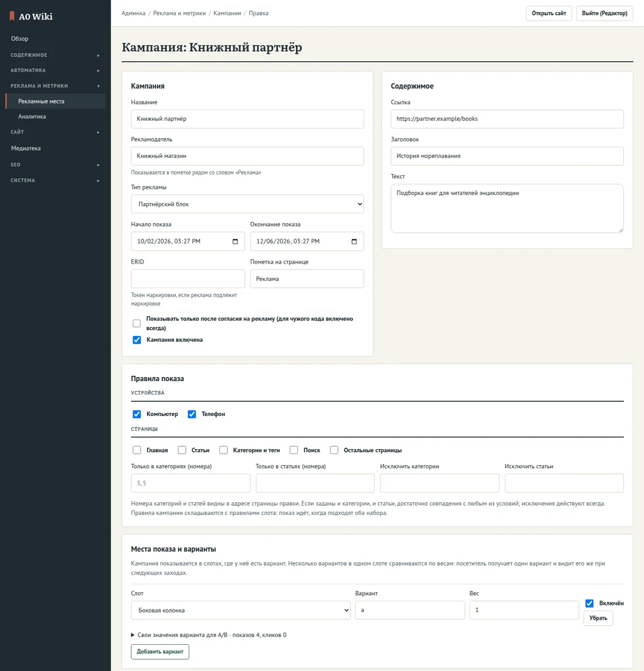Enable consent-only display checkbox
The width and height of the screenshot is (644, 671).
[137, 324]
